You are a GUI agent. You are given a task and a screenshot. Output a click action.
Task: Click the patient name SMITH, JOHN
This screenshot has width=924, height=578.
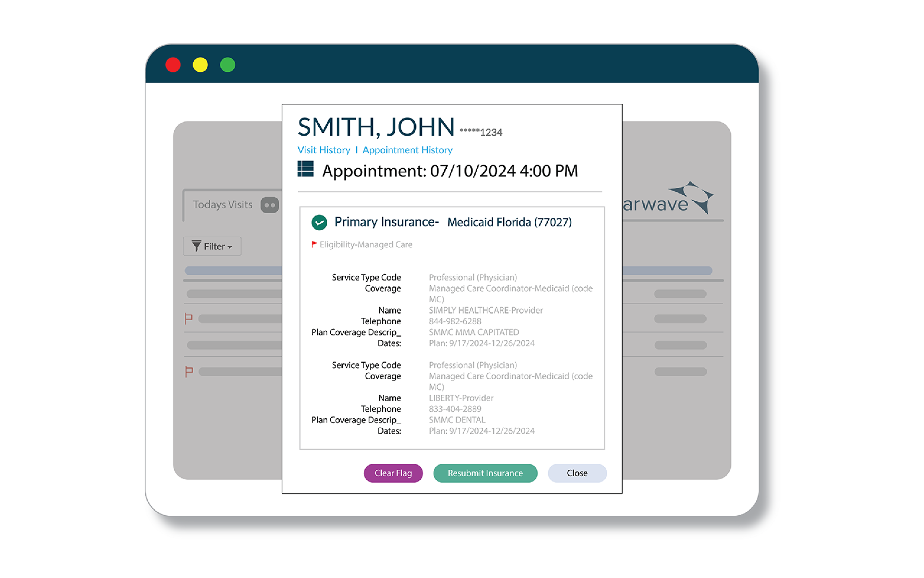(x=376, y=127)
